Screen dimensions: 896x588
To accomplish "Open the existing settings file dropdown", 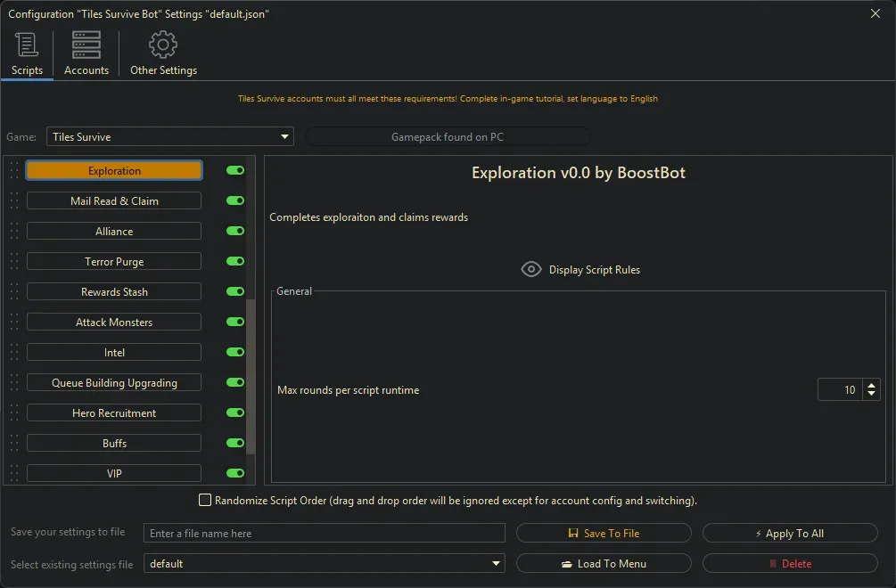I will (x=325, y=564).
